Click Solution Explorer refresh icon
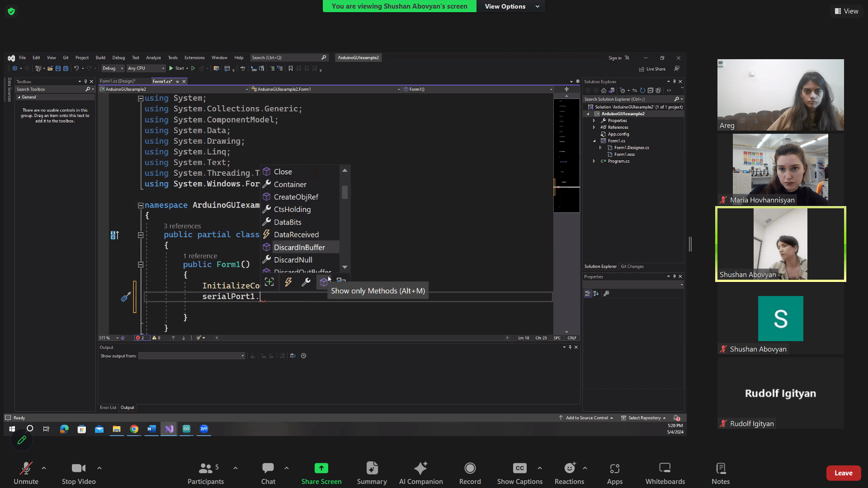This screenshot has height=488, width=868. coord(642,90)
